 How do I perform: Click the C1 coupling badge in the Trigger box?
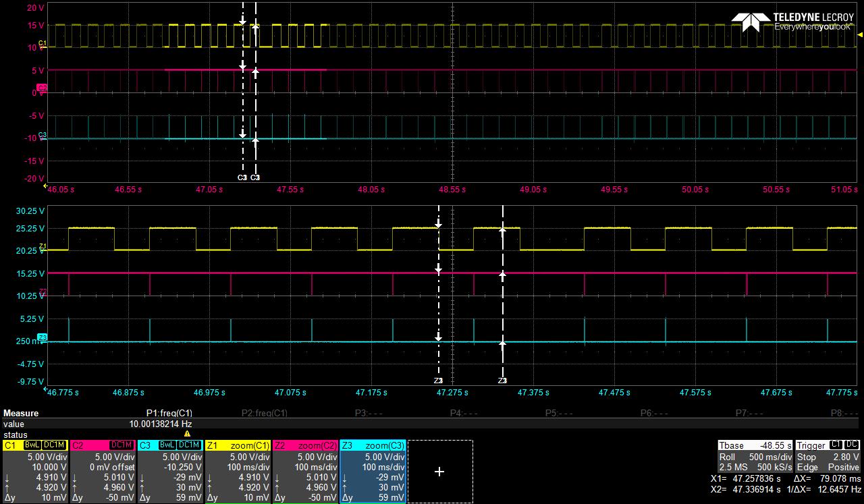(836, 445)
